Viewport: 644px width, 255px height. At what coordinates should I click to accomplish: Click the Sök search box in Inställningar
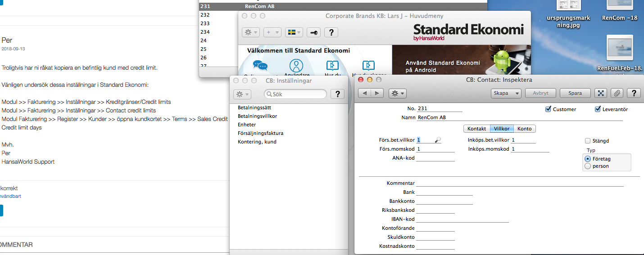click(295, 94)
